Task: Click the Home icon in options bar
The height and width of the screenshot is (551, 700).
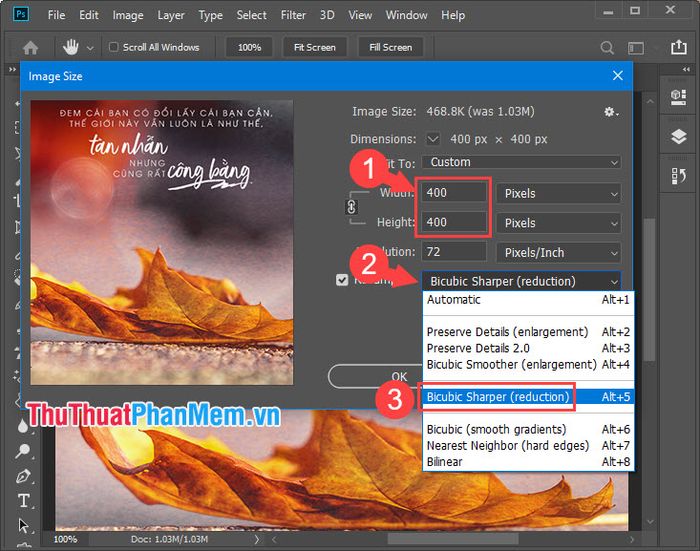Action: click(30, 47)
